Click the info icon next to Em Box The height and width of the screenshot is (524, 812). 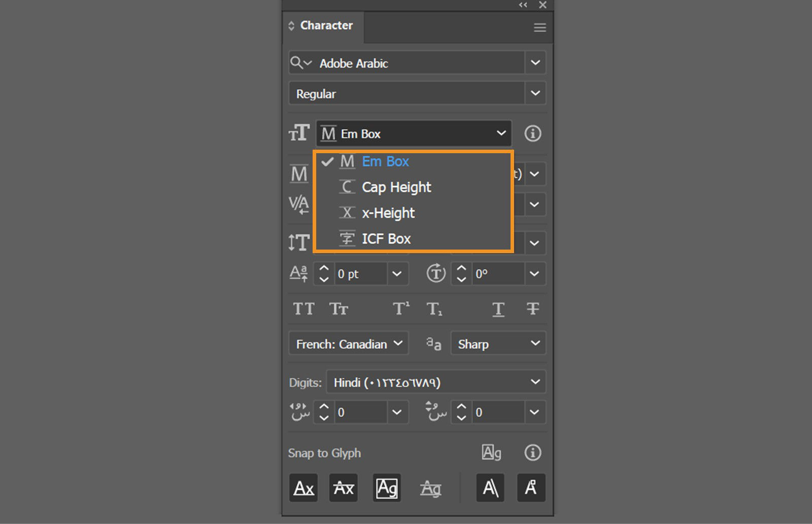point(533,133)
